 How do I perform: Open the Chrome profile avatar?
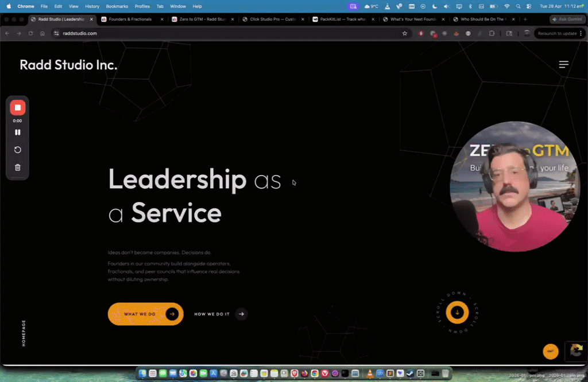point(527,33)
